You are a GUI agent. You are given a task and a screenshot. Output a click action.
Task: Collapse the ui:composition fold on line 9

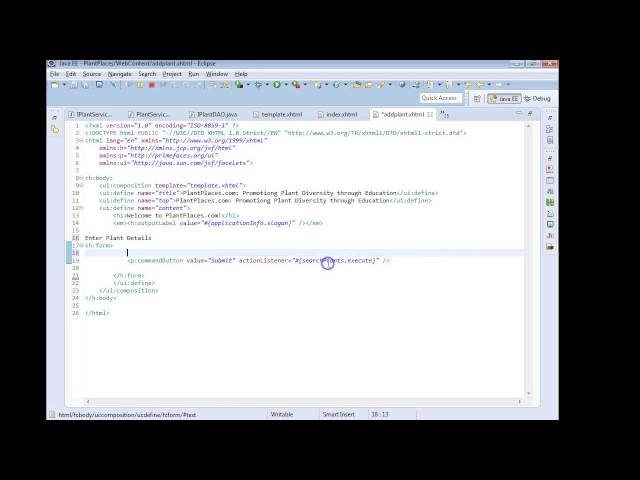point(81,185)
